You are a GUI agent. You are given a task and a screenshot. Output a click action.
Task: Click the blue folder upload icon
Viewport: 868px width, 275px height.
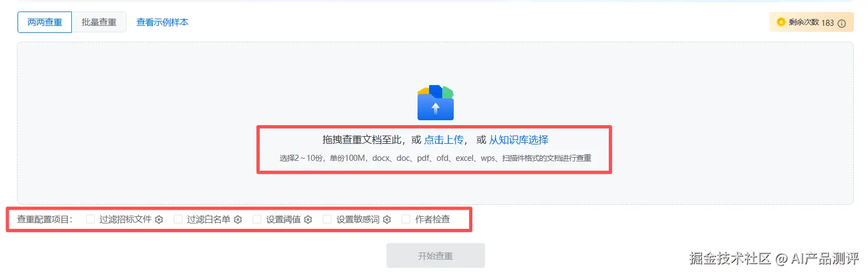(436, 103)
